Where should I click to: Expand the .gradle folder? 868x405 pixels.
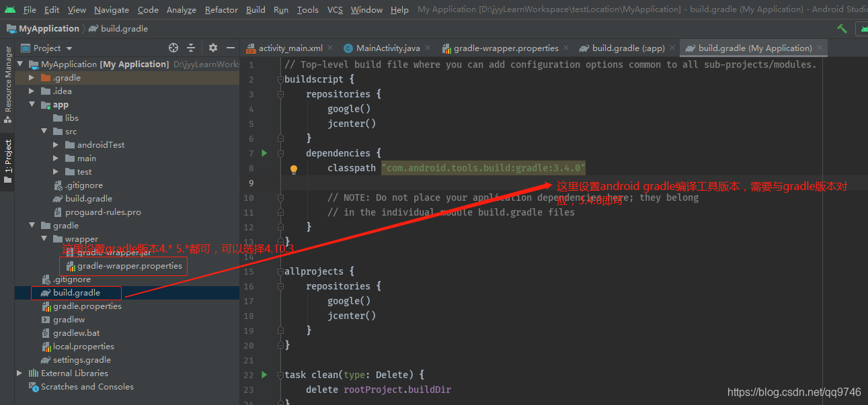click(x=32, y=78)
